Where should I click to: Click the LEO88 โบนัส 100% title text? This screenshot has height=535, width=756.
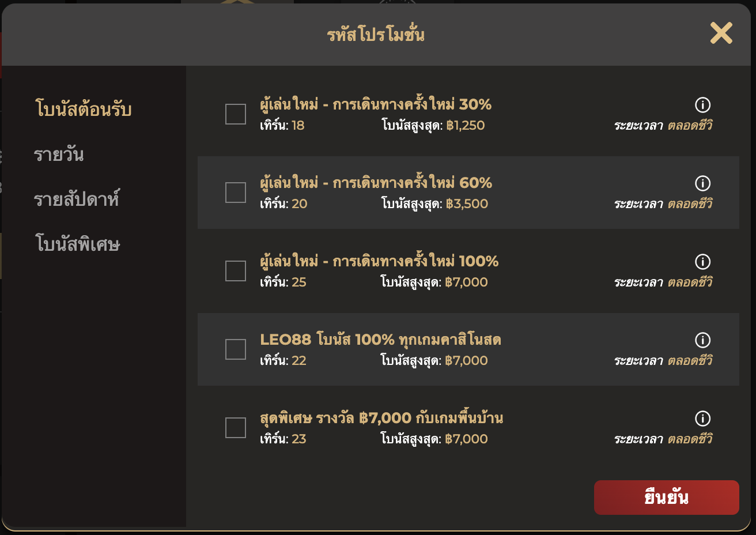[380, 340]
